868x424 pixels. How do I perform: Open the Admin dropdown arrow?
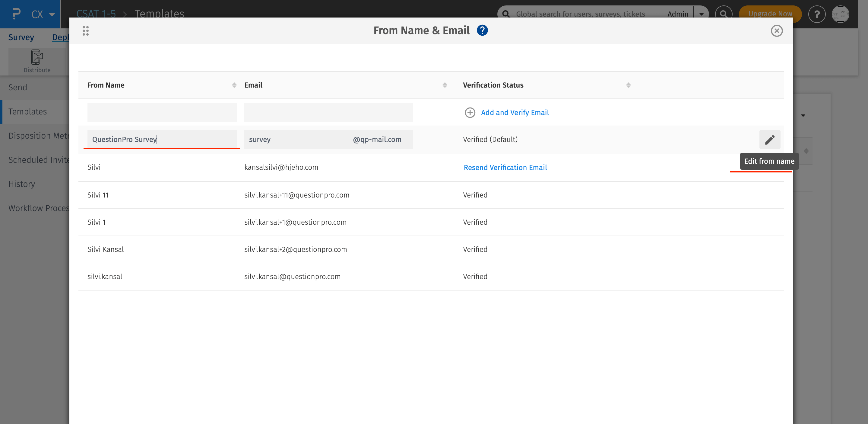(702, 14)
